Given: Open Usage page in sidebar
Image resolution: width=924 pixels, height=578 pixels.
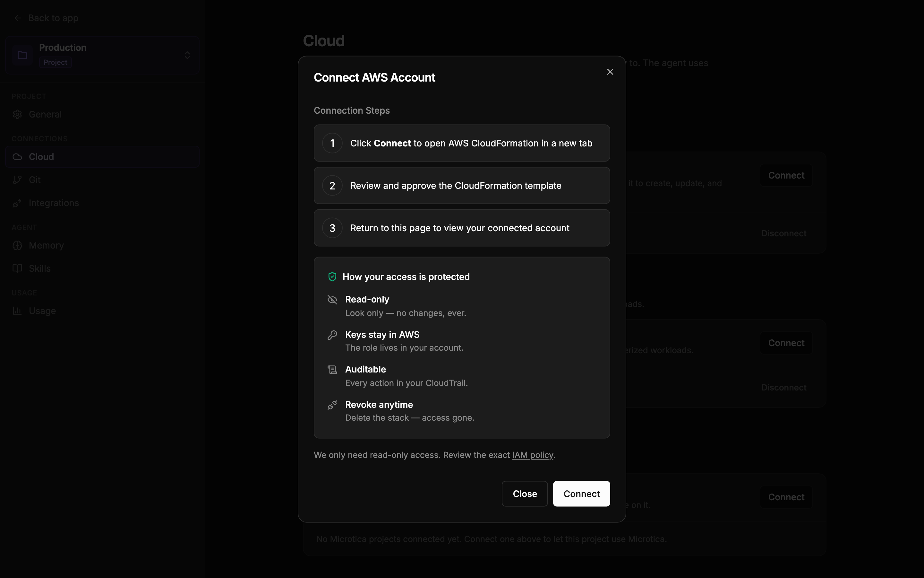Looking at the screenshot, I should pos(102,311).
